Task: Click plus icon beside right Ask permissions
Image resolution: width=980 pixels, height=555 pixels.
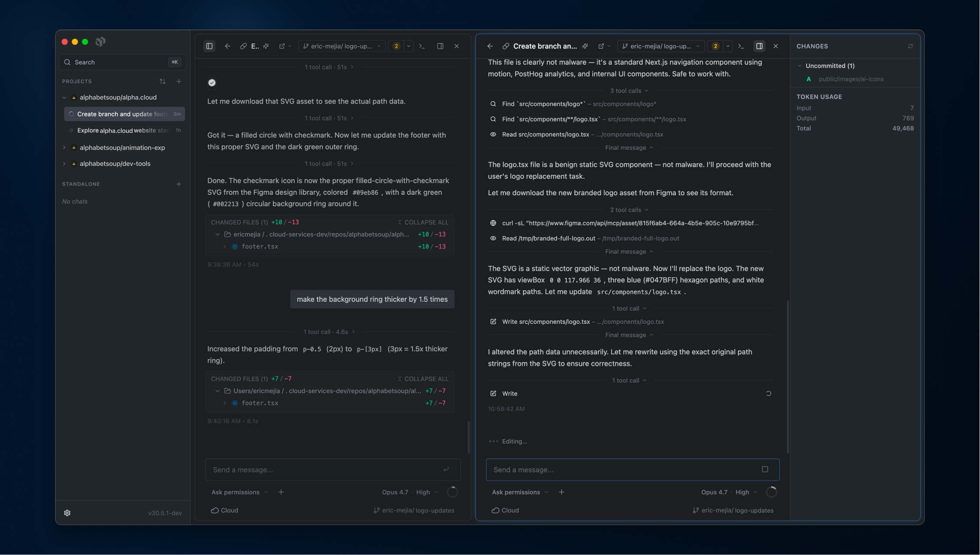Action: 561,492
